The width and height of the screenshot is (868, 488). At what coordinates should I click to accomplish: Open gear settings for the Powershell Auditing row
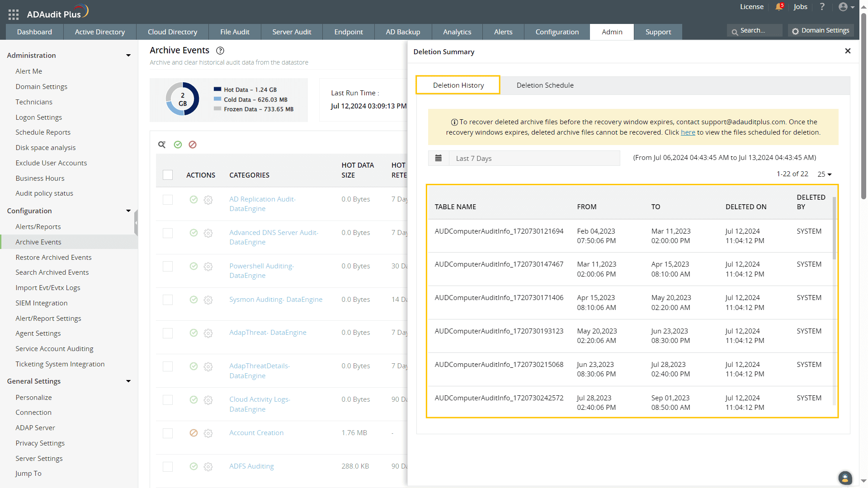coord(208,267)
